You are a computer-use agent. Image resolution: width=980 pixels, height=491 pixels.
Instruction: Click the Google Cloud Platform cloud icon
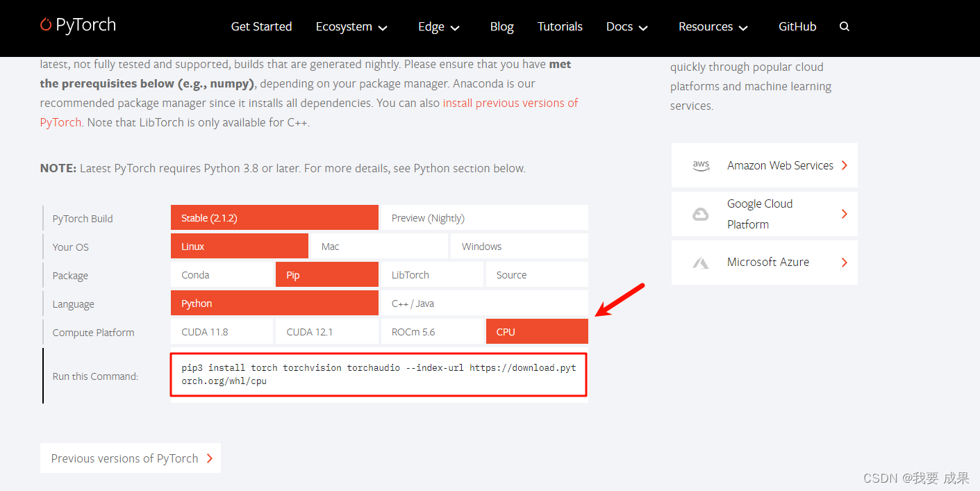[701, 214]
